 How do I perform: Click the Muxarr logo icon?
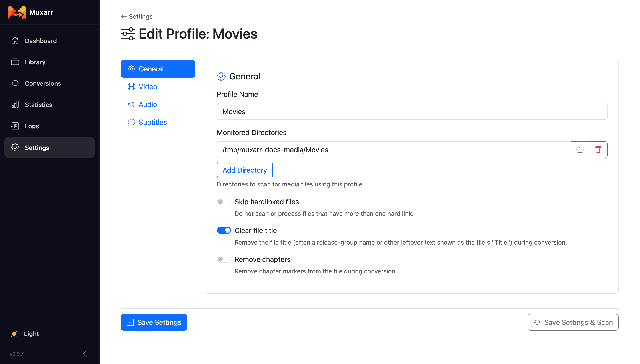17,12
